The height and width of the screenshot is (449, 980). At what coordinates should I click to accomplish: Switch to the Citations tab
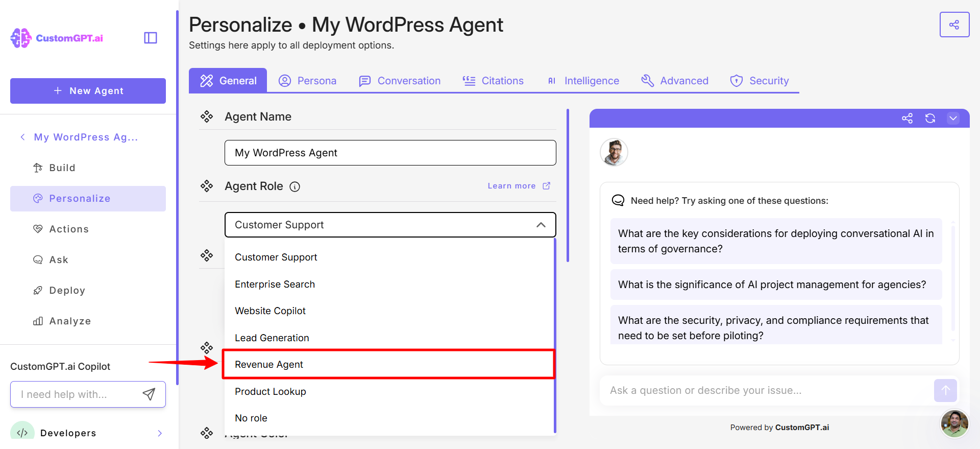coord(493,81)
